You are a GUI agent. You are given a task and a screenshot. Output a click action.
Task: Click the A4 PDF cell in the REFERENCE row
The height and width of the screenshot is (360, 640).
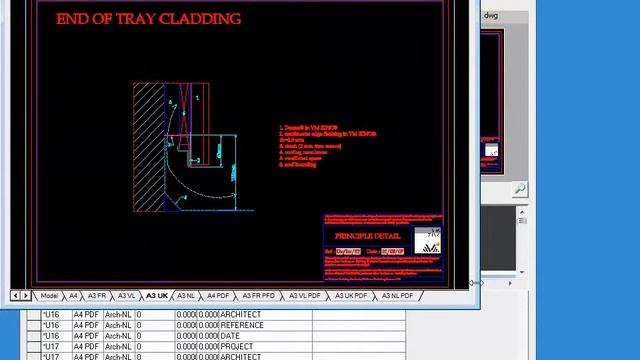click(x=88, y=325)
